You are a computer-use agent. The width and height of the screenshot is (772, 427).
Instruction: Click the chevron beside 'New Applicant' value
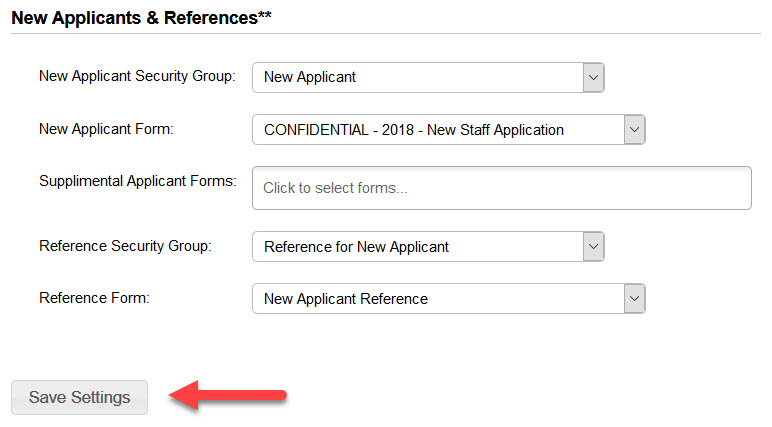point(593,77)
